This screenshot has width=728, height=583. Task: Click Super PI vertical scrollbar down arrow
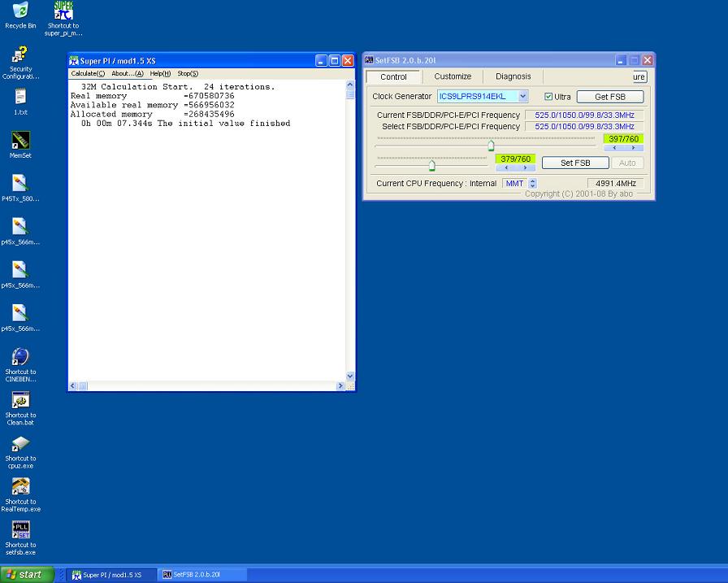(350, 376)
